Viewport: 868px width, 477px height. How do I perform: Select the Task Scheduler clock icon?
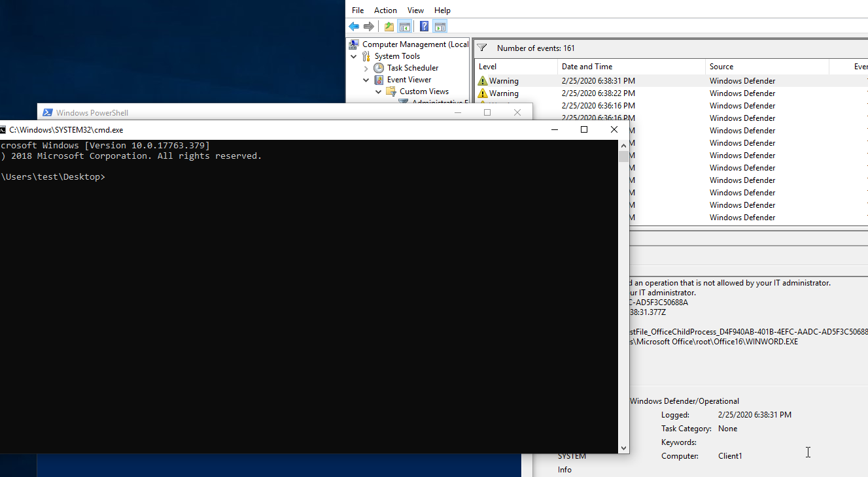pyautogui.click(x=379, y=68)
